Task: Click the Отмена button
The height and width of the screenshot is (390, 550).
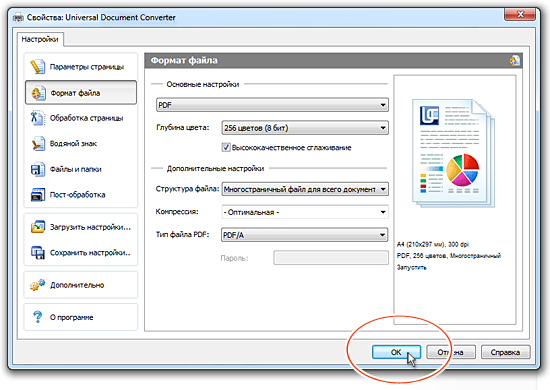Action: (451, 352)
